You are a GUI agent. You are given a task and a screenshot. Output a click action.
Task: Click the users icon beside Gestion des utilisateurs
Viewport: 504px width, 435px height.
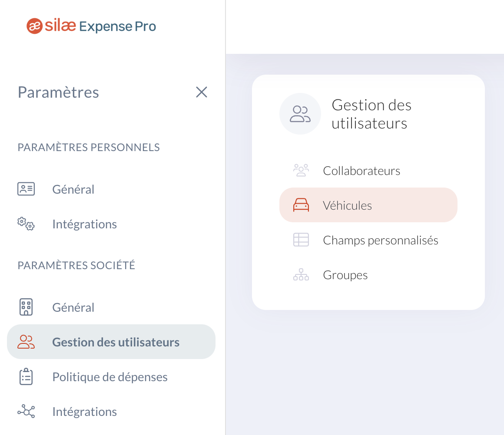tap(26, 342)
